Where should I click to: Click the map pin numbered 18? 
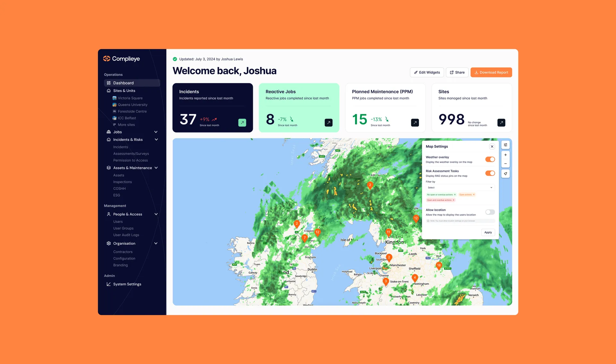pyautogui.click(x=439, y=266)
